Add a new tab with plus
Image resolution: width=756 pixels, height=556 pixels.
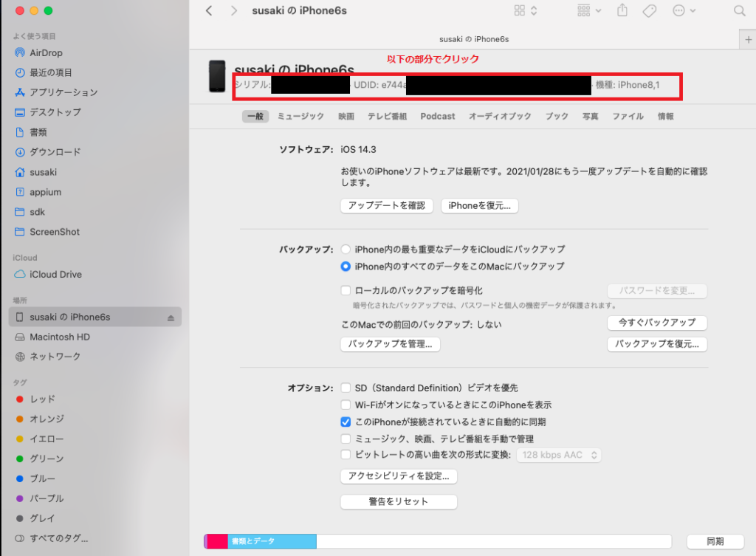click(748, 40)
